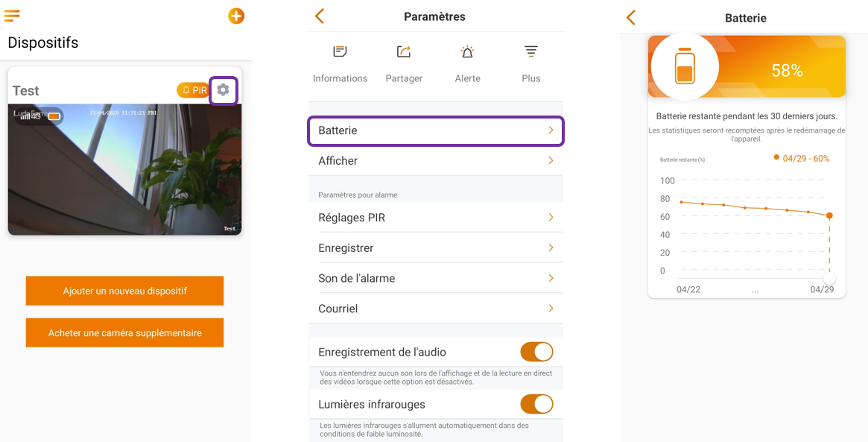Click Ajouter un nouveau dispositif

click(x=124, y=291)
